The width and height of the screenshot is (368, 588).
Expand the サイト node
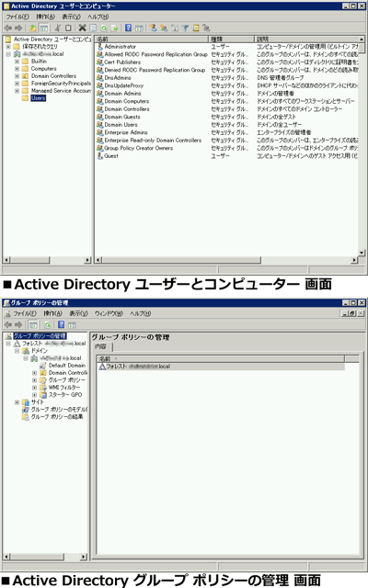[x=17, y=402]
